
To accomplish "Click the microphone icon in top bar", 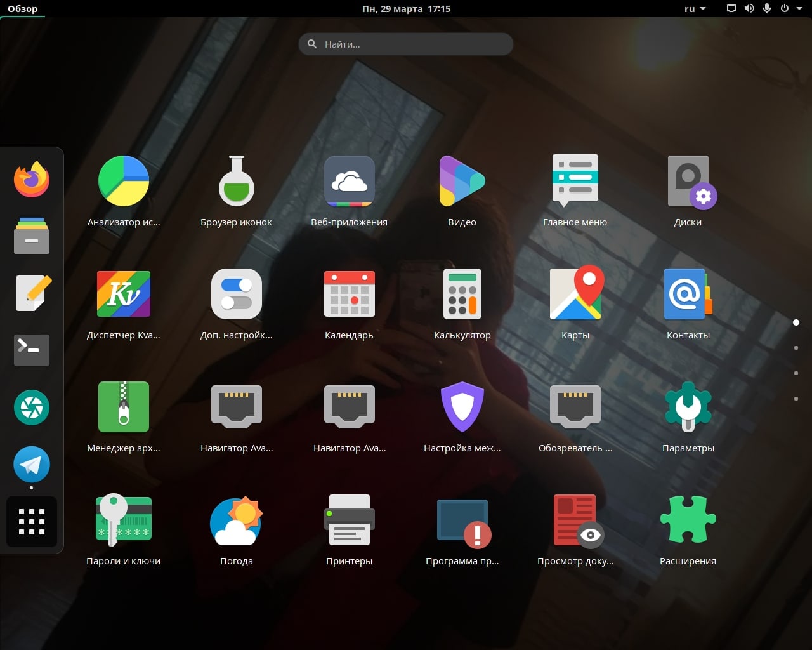I will [x=767, y=8].
